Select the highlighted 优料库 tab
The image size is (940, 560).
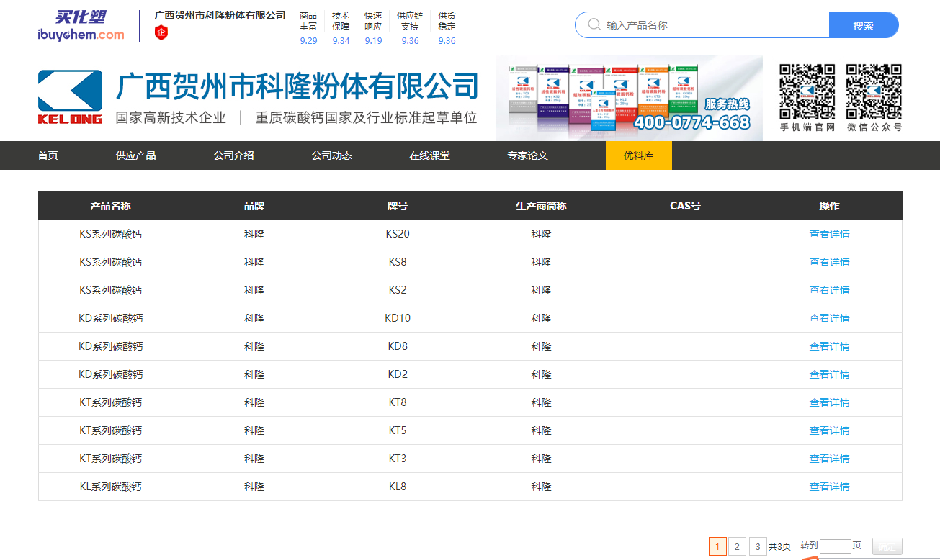[639, 155]
